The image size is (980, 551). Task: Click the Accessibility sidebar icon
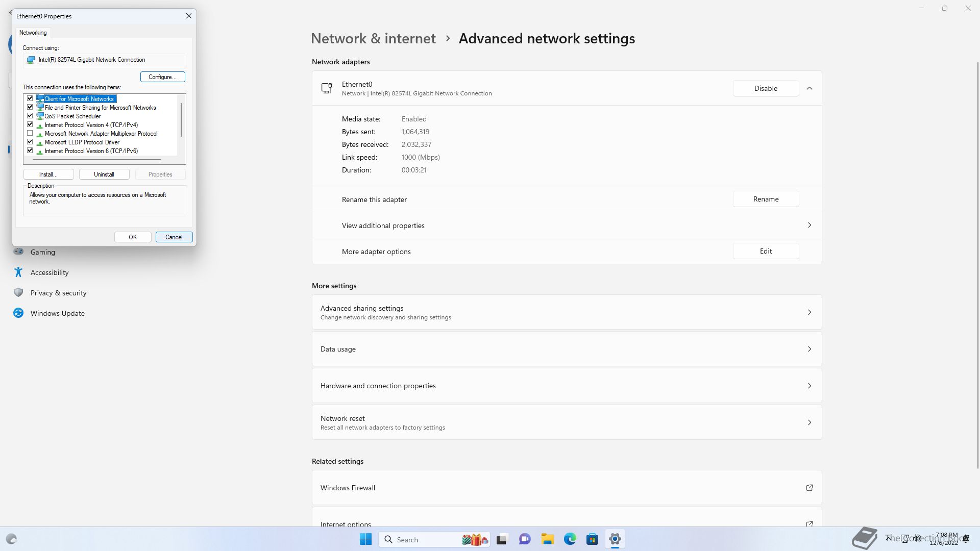(18, 272)
